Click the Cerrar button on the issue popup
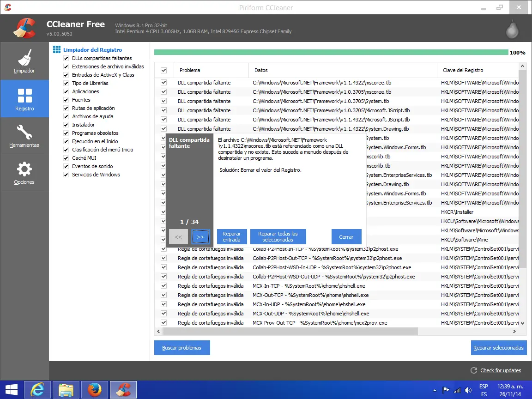The width and height of the screenshot is (532, 399). click(x=346, y=236)
